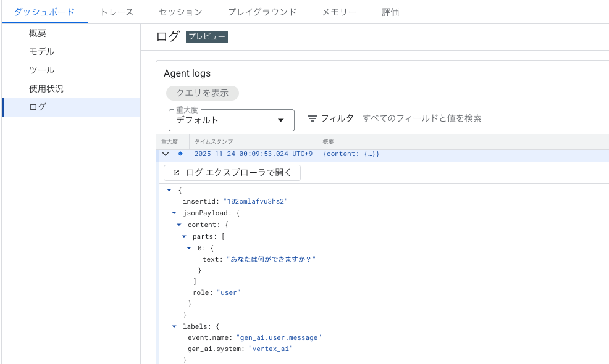This screenshot has height=364, width=609.
Task: Open the 使用状況 sidebar item
Action: (46, 89)
